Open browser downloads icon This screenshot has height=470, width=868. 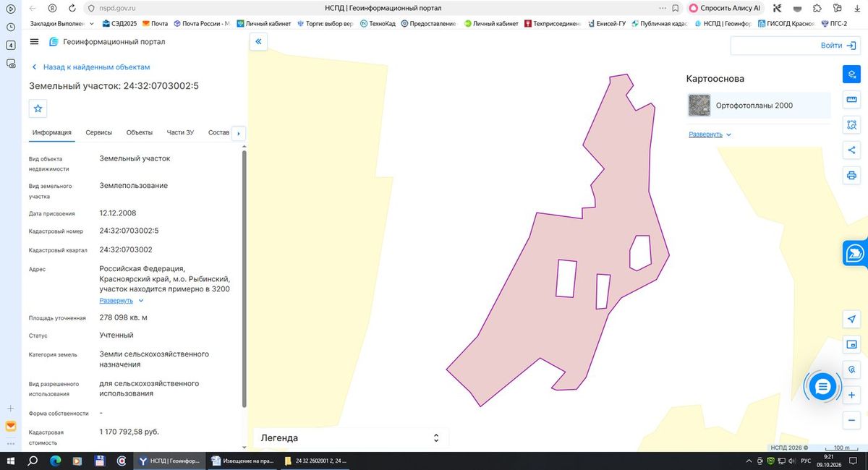click(x=856, y=8)
